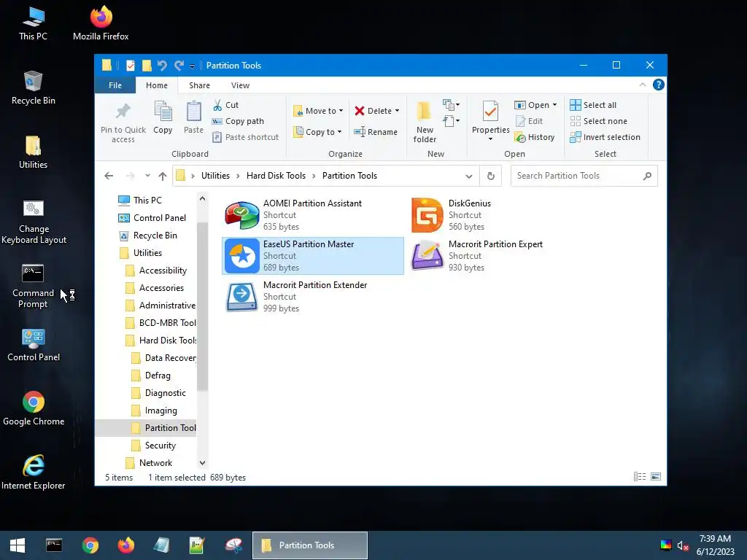Click Copy path in ribbon
The width and height of the screenshot is (747, 560).
click(x=239, y=121)
